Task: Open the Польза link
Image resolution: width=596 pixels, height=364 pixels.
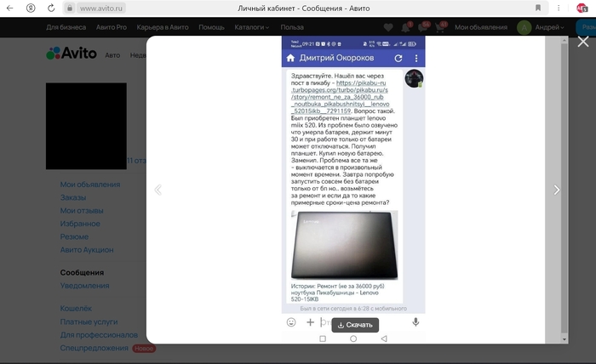Action: tap(292, 27)
